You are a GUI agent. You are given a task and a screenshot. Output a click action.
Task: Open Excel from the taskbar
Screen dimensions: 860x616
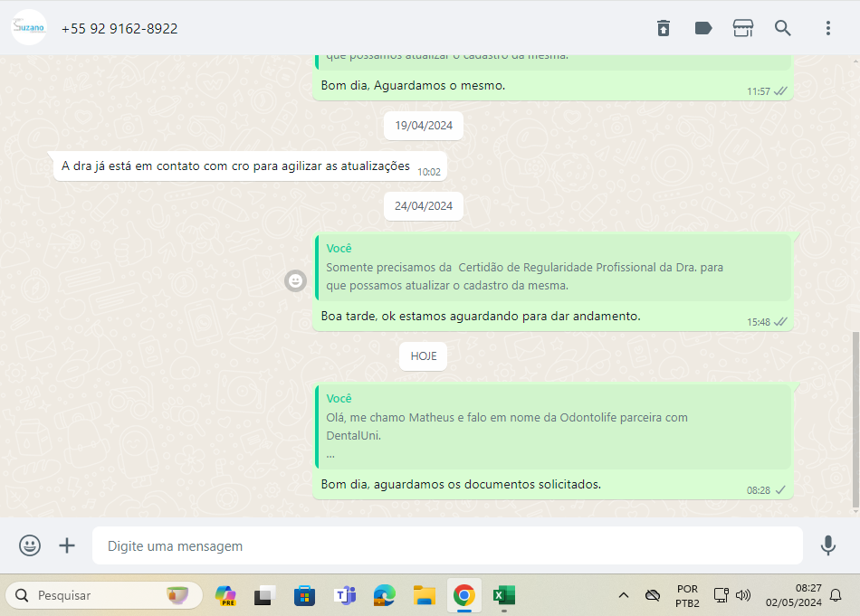pyautogui.click(x=503, y=595)
